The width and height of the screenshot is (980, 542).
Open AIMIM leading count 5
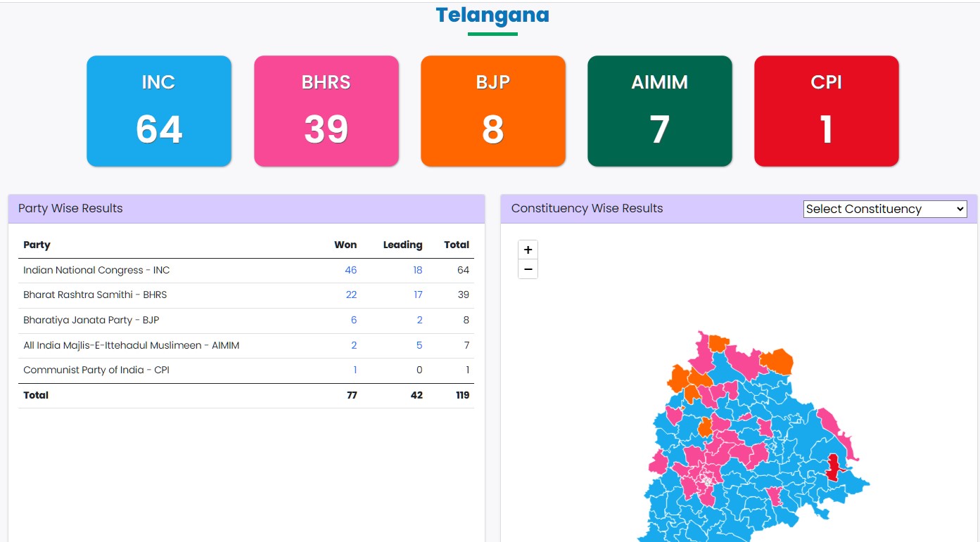tap(420, 345)
